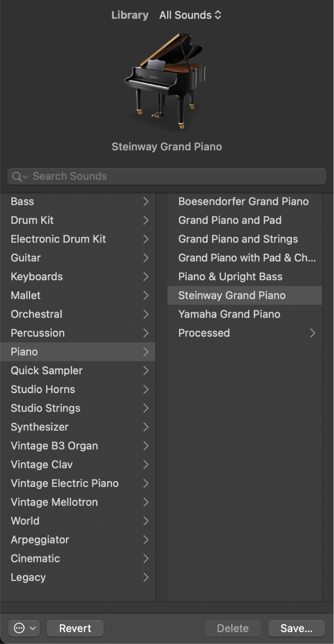The height and width of the screenshot is (644, 334).
Task: Select the Studio Strings category
Action: (x=78, y=408)
